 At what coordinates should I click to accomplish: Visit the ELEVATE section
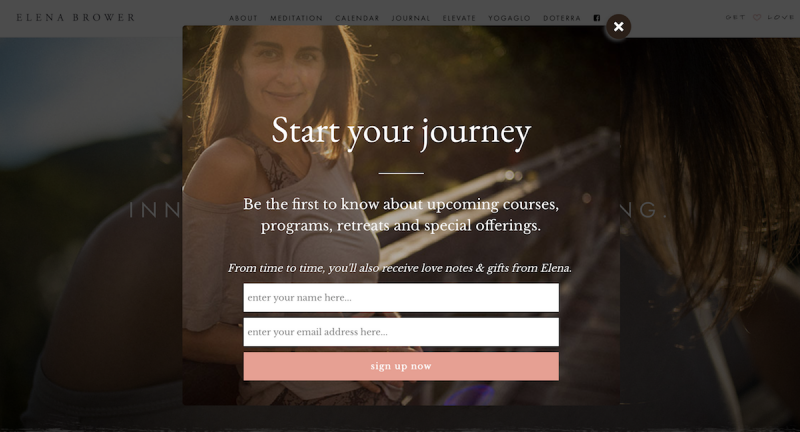click(x=459, y=18)
